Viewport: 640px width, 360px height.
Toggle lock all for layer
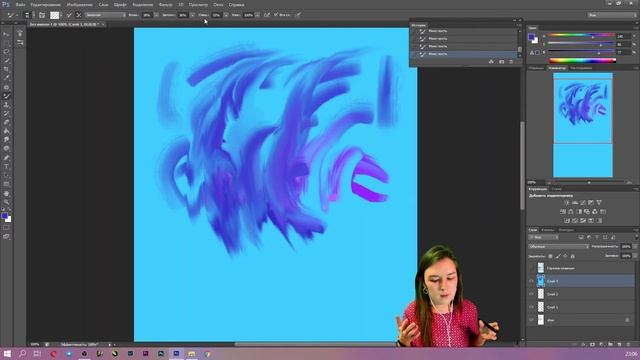[573, 256]
